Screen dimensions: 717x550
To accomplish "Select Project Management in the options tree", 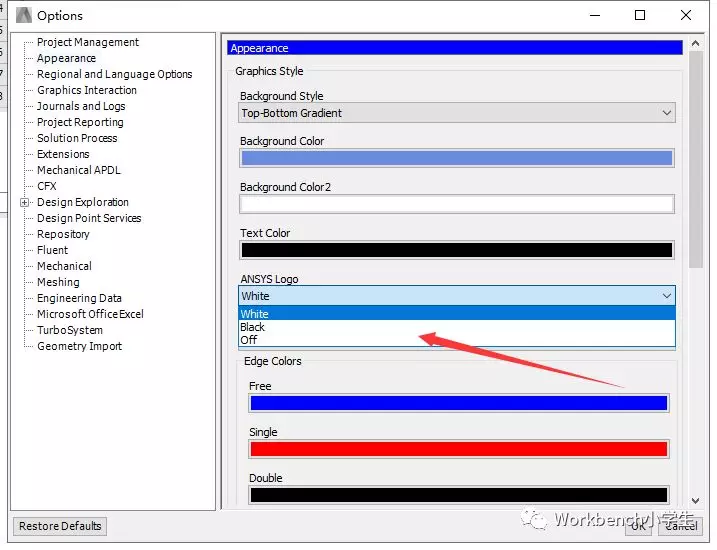I will [88, 42].
